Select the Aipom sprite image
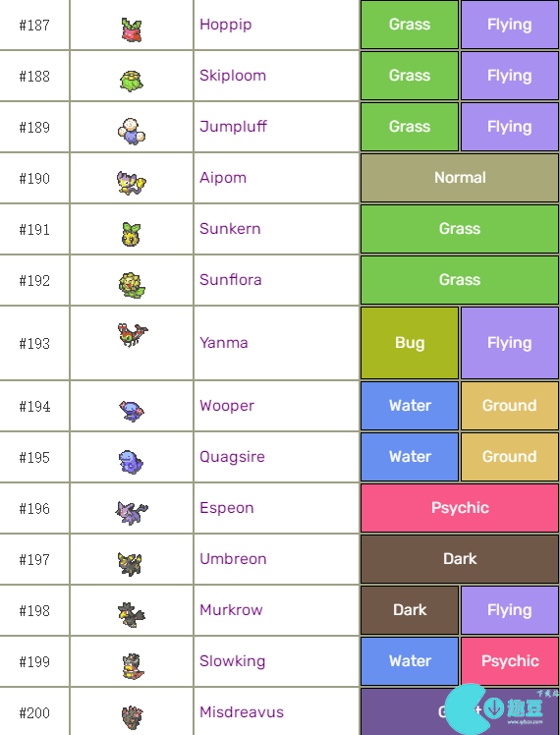 point(132,183)
